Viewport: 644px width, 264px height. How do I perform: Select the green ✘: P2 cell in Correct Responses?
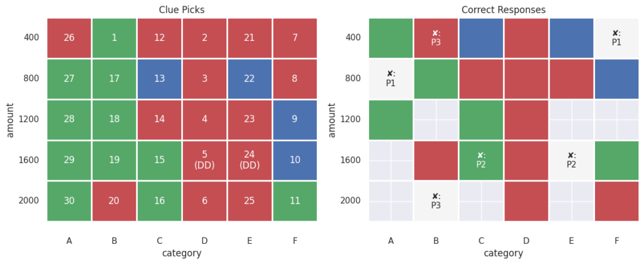481,160
